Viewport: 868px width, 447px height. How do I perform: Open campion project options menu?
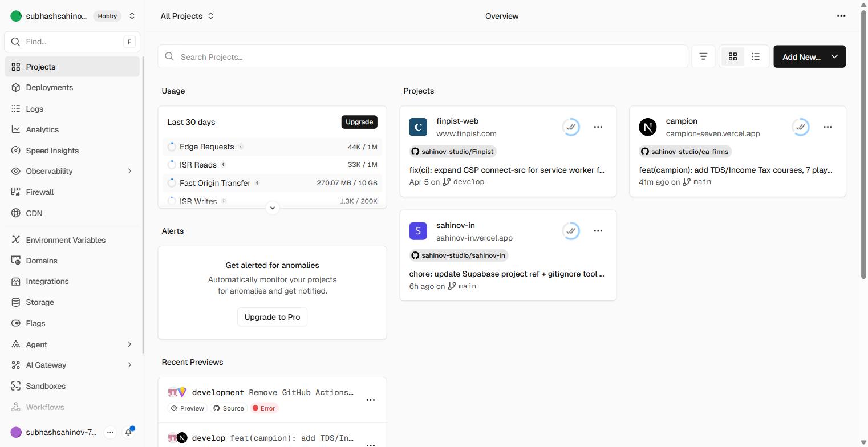pos(828,127)
